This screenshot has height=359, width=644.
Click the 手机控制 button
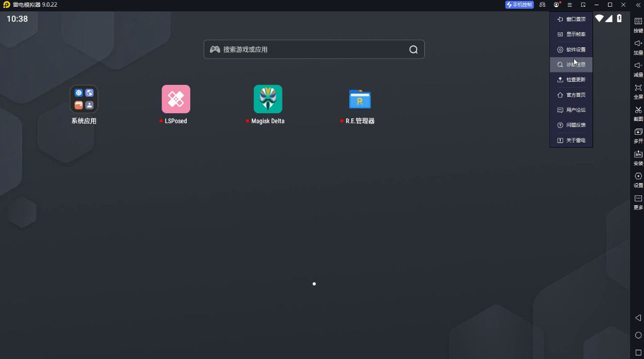coord(520,5)
